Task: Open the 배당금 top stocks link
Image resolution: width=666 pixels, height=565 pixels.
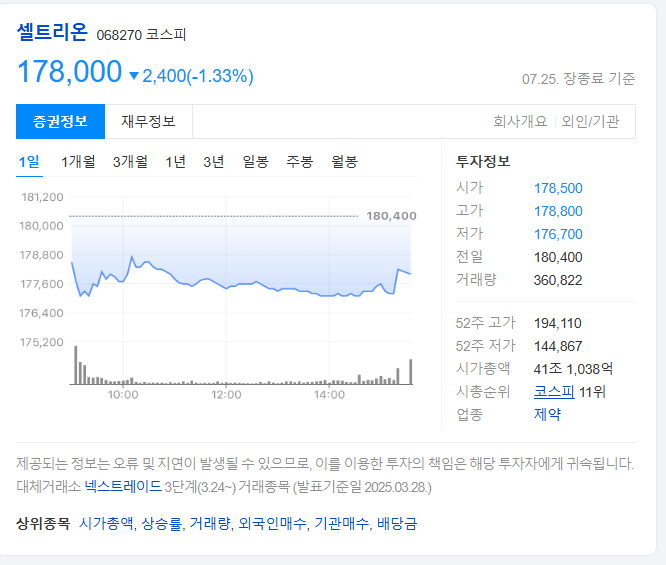Action: pos(397,523)
